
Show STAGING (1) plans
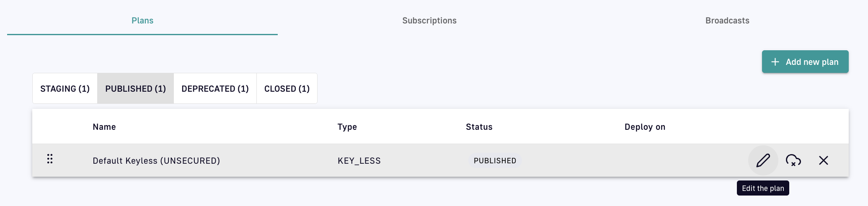tap(65, 89)
